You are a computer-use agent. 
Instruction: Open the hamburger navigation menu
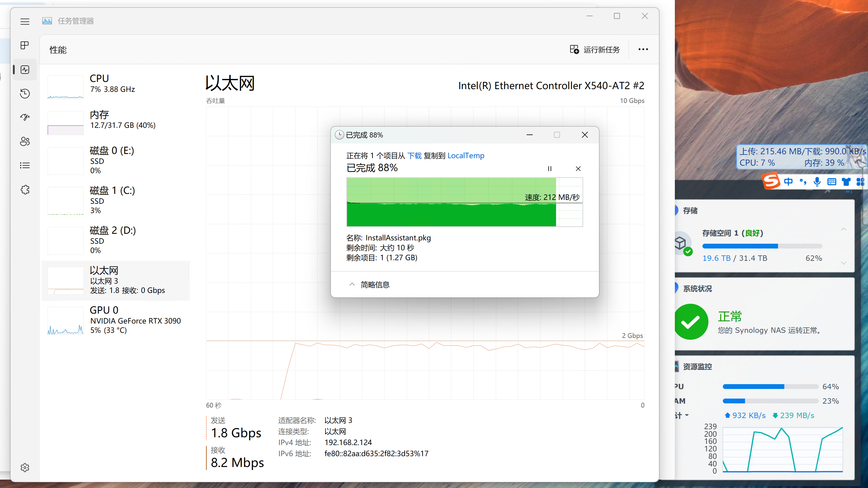[25, 22]
